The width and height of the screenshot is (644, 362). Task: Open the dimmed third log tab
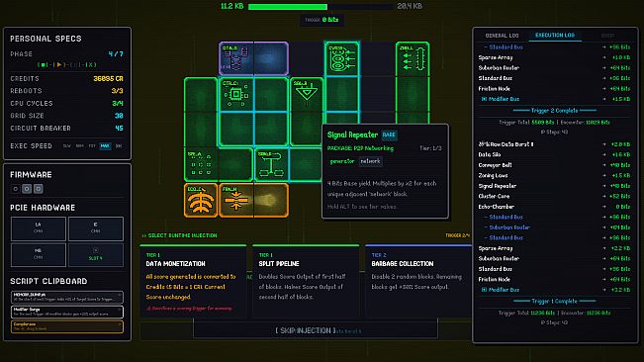click(x=607, y=36)
